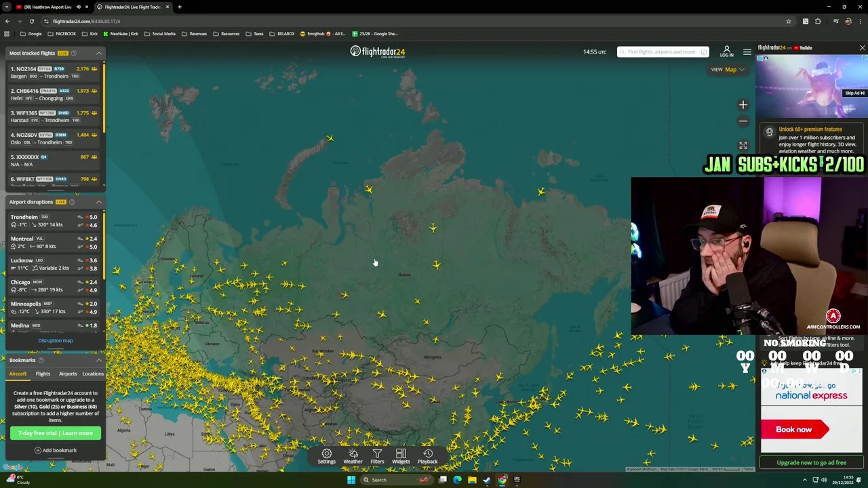Open flight NOZ164 Bergen to Trondheim
This screenshot has height=488, width=868.
[54, 72]
